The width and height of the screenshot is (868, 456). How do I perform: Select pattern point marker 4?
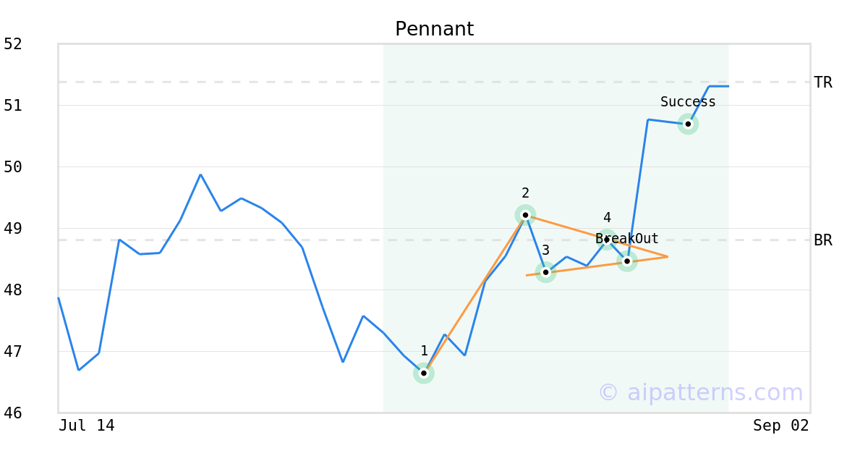pyautogui.click(x=606, y=240)
